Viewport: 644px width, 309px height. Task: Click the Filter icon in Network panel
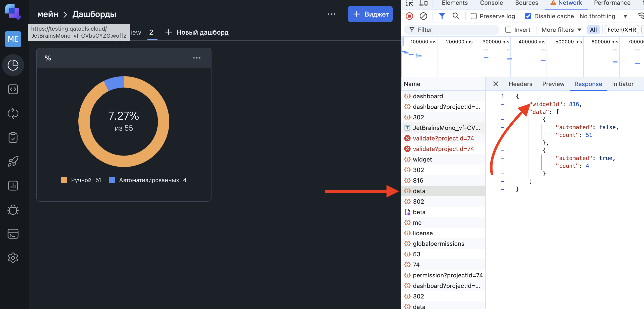(441, 16)
